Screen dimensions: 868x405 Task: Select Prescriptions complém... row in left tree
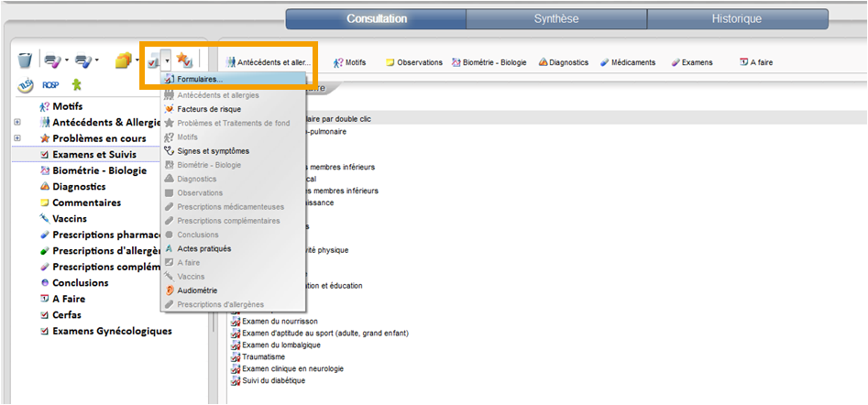[x=100, y=267]
